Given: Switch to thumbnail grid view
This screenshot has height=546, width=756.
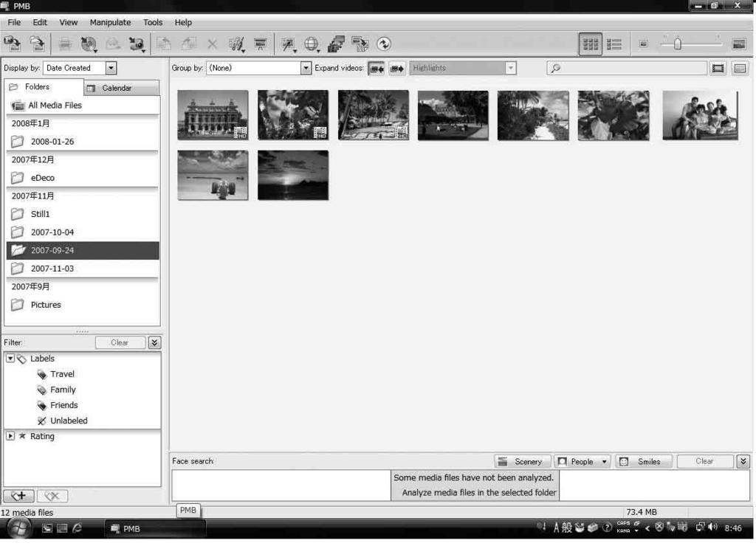Looking at the screenshot, I should pyautogui.click(x=590, y=44).
